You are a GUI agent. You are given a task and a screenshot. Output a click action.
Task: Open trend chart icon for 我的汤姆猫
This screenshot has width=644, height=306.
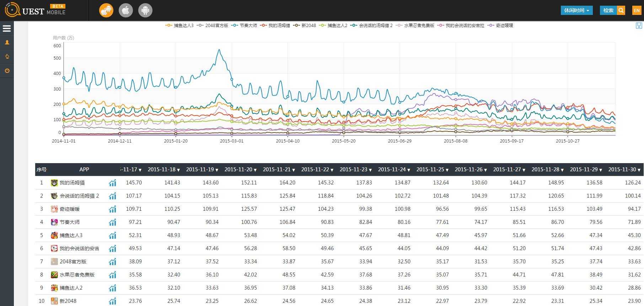(112, 183)
